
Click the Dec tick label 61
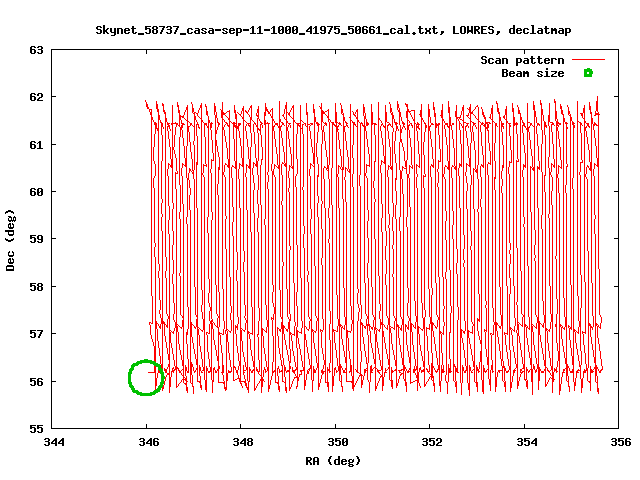pyautogui.click(x=36, y=145)
